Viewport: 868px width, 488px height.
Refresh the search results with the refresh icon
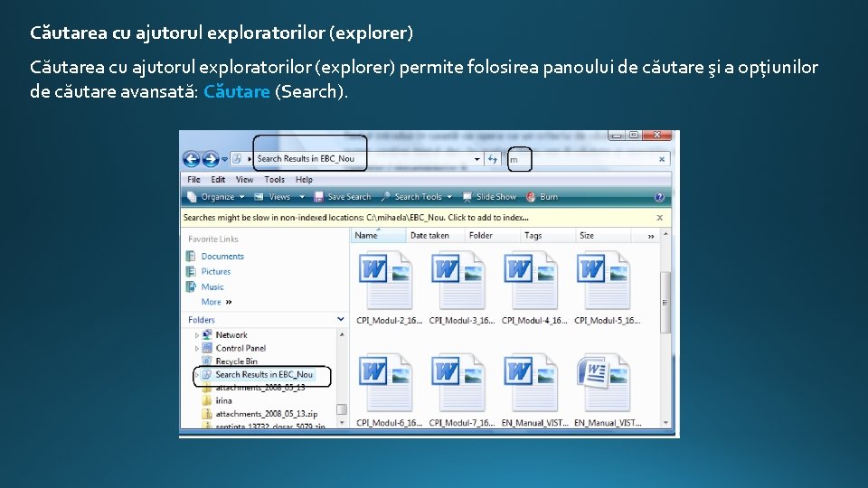[492, 159]
